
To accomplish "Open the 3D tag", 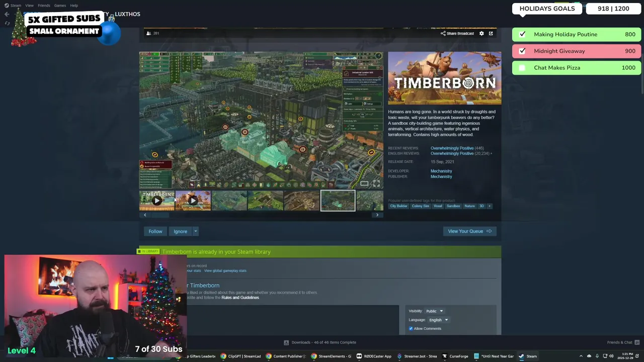I will point(481,206).
